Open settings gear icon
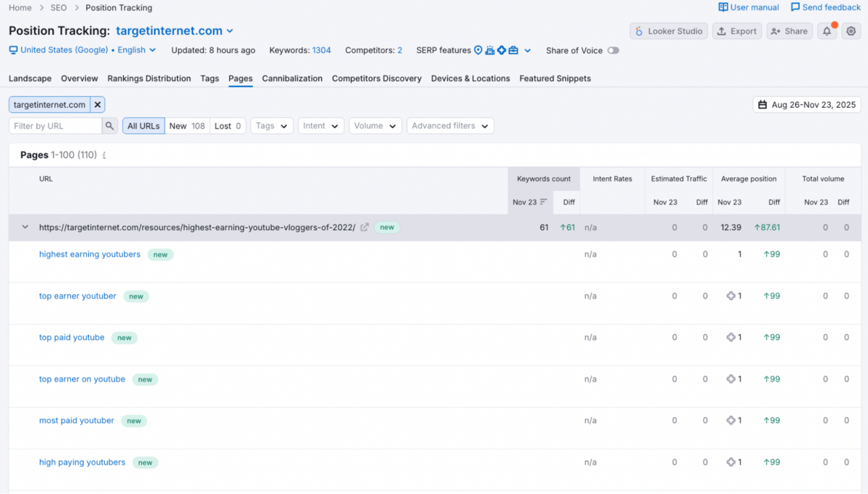The image size is (868, 494). tap(851, 31)
